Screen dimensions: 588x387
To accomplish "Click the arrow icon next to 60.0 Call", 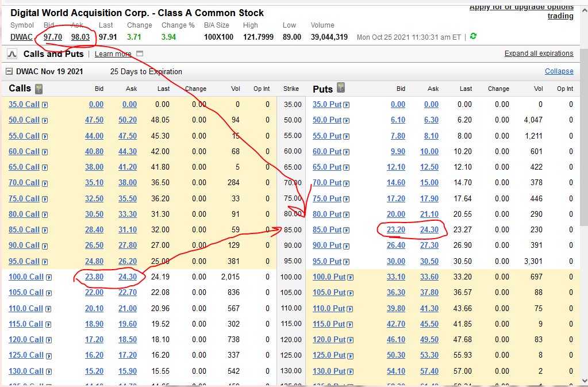I will point(45,152).
